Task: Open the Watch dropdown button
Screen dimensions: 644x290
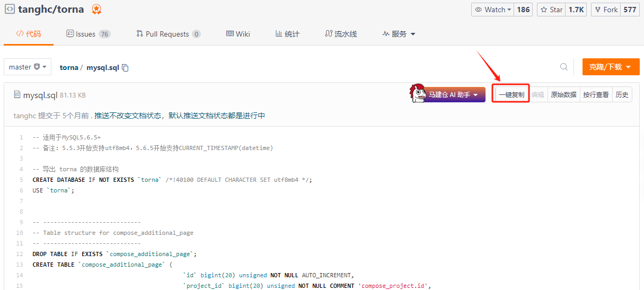Action: (x=493, y=10)
